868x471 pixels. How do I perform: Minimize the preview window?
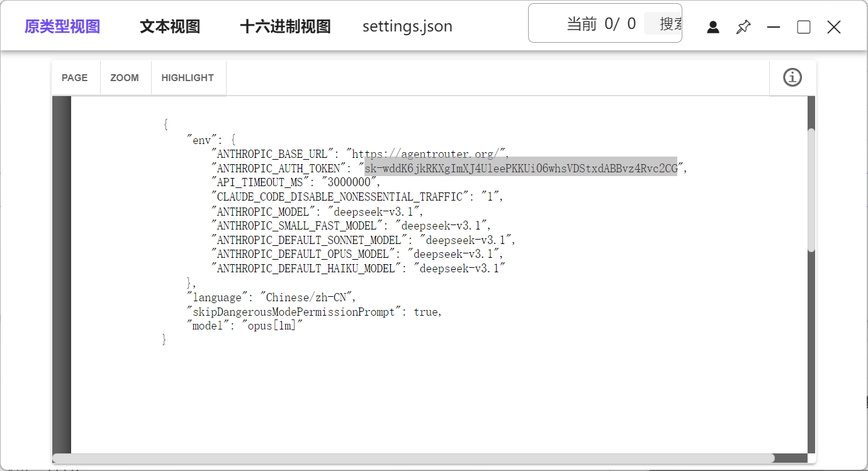click(x=774, y=27)
